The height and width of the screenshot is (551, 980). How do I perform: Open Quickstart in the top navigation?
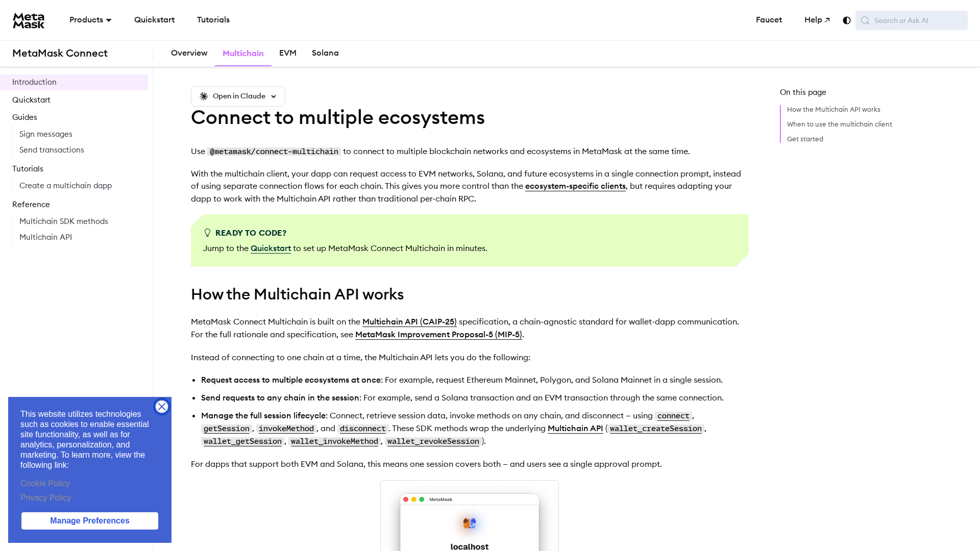click(x=154, y=20)
